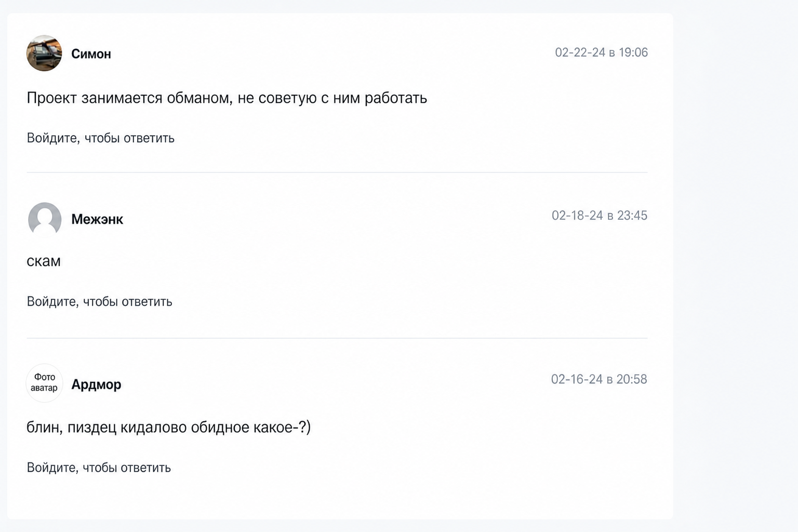Click the timestamp 02-16-24 в 20:58

[599, 379]
